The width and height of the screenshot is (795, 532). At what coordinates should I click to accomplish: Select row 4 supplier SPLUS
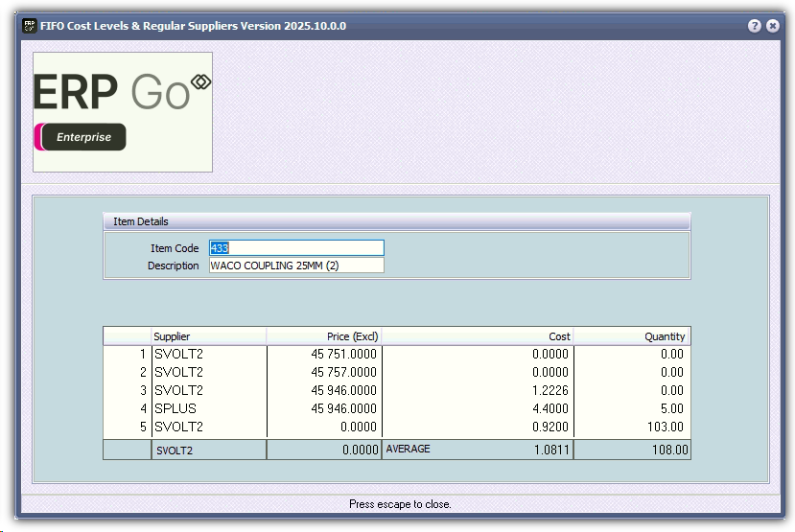208,408
